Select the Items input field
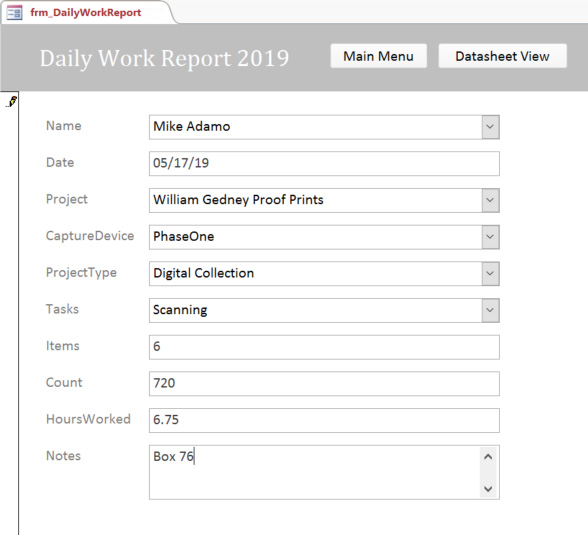This screenshot has width=588, height=535. tap(324, 347)
